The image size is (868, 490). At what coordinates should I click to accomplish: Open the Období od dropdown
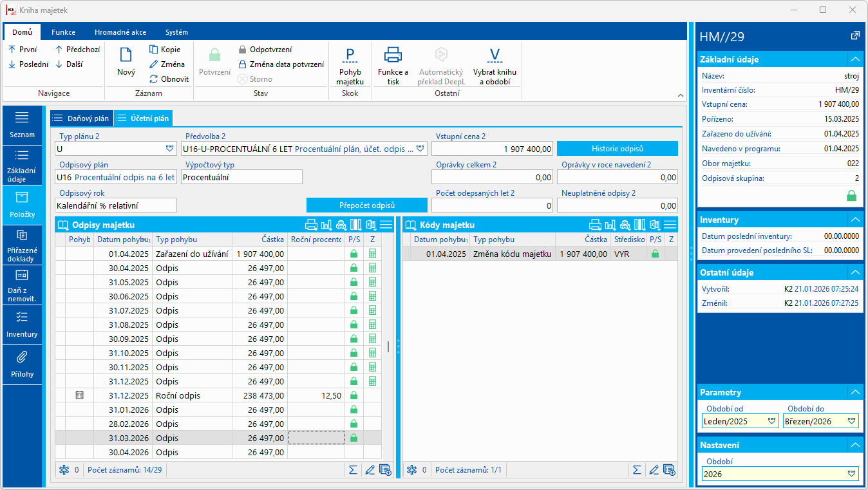pyautogui.click(x=772, y=421)
